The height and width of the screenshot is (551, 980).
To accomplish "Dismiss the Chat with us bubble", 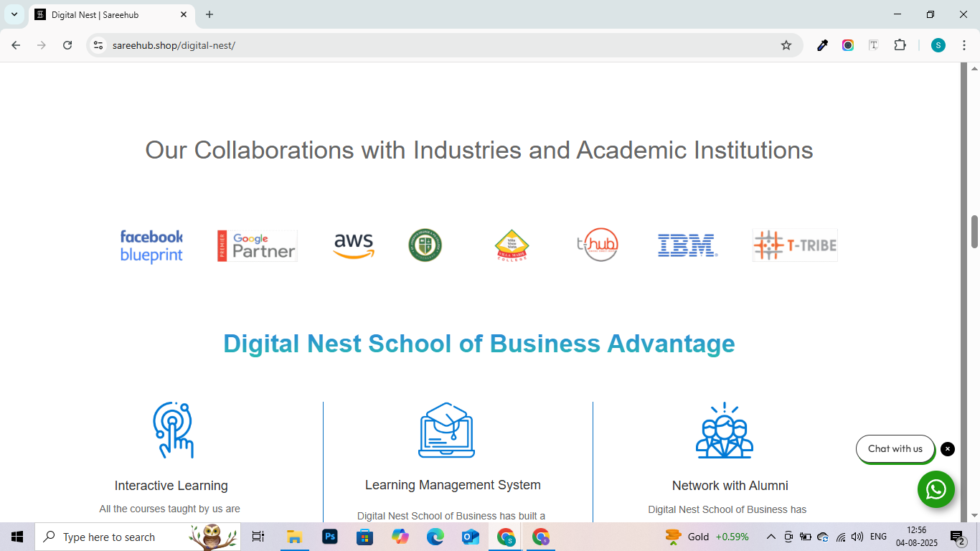I will click(948, 449).
